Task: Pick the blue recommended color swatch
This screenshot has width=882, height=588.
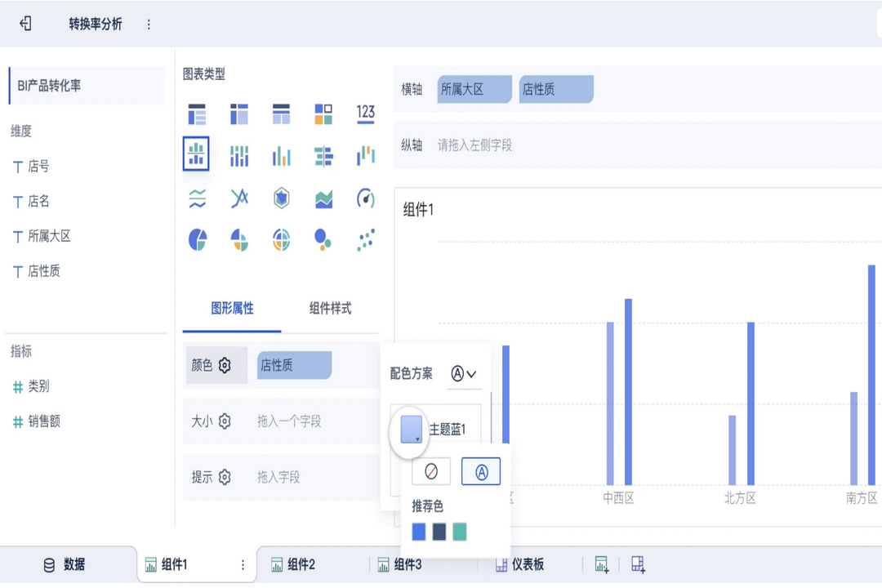Action: point(419,532)
